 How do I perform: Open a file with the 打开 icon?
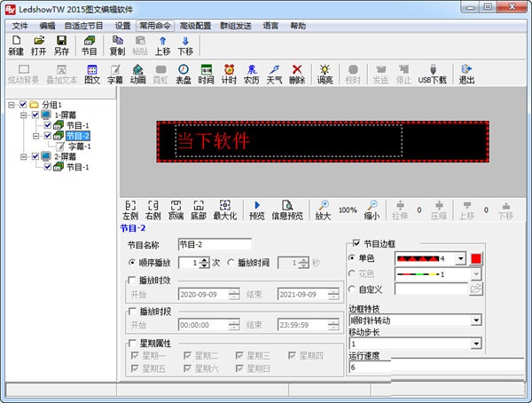(39, 45)
